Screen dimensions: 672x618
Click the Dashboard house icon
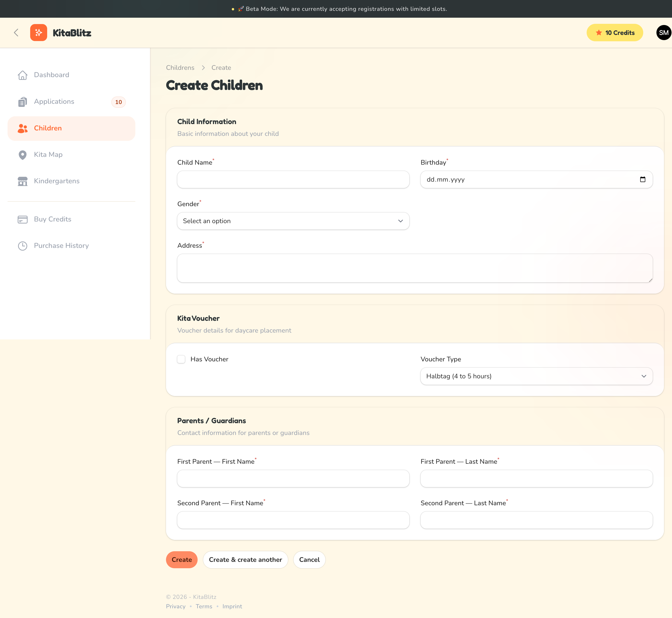pos(22,75)
